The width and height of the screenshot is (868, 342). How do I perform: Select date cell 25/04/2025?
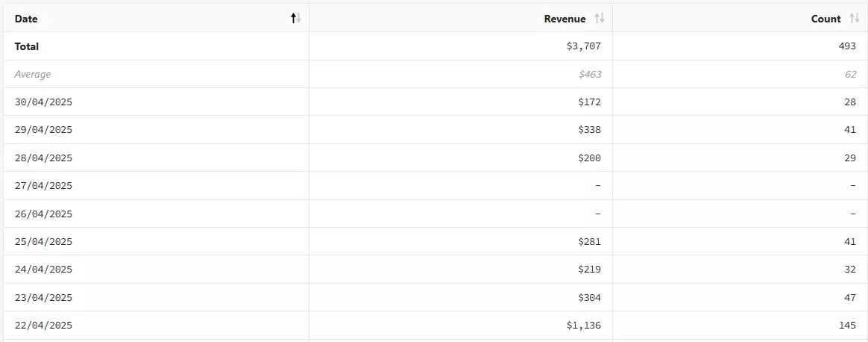(43, 242)
